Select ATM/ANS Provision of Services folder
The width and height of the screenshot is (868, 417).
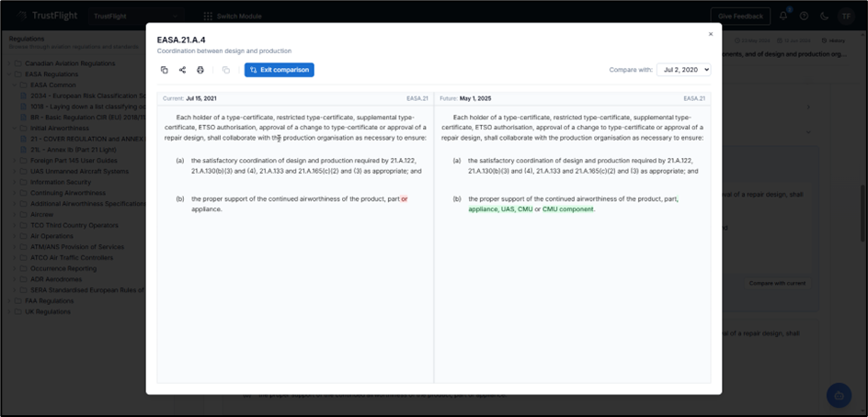(77, 247)
